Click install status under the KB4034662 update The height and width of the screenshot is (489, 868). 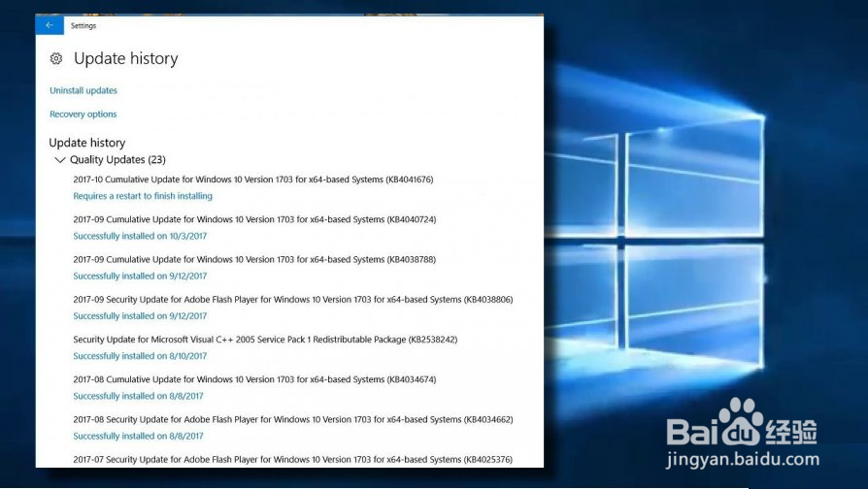pos(139,437)
